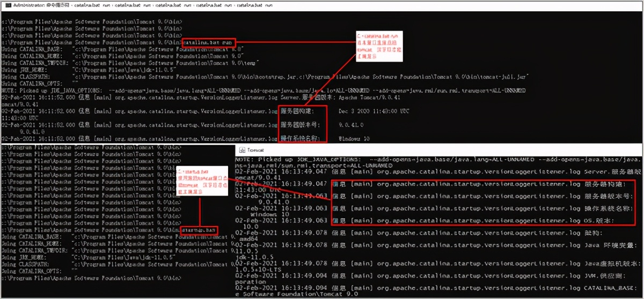
Task: Click the Tomcat window's title bar icon
Action: point(241,151)
